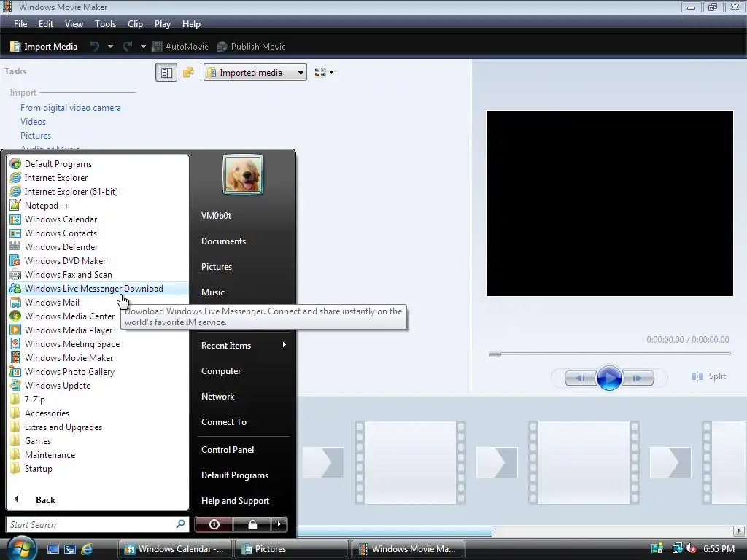
Task: Click the user account dog picture
Action: tap(243, 174)
